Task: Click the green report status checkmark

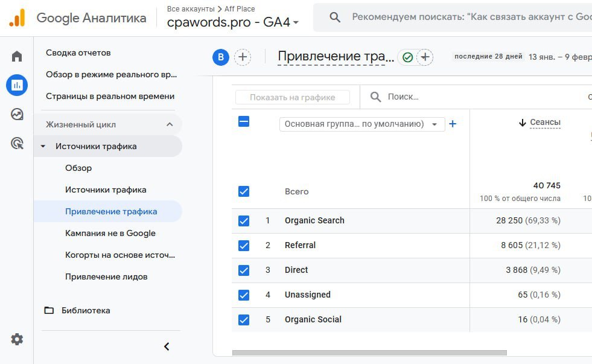Action: (407, 57)
